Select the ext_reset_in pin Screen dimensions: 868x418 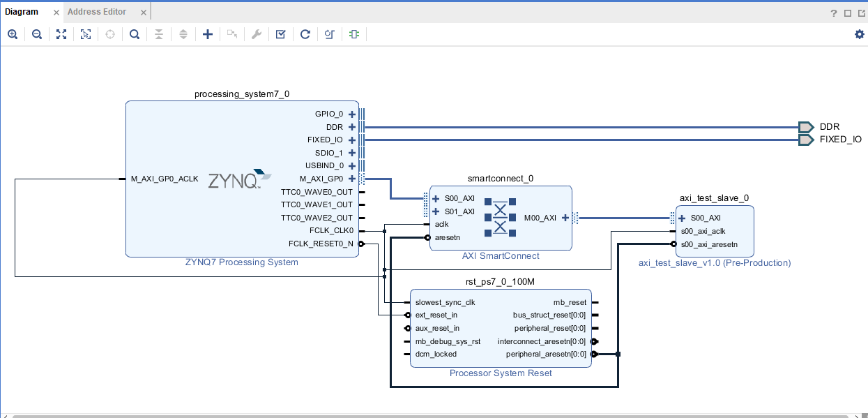[436, 315]
